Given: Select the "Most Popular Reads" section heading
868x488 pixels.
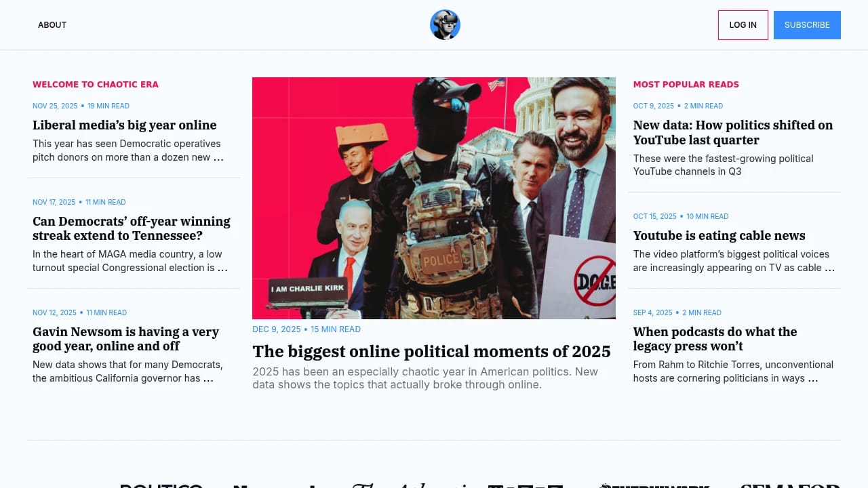Looking at the screenshot, I should click(x=686, y=85).
